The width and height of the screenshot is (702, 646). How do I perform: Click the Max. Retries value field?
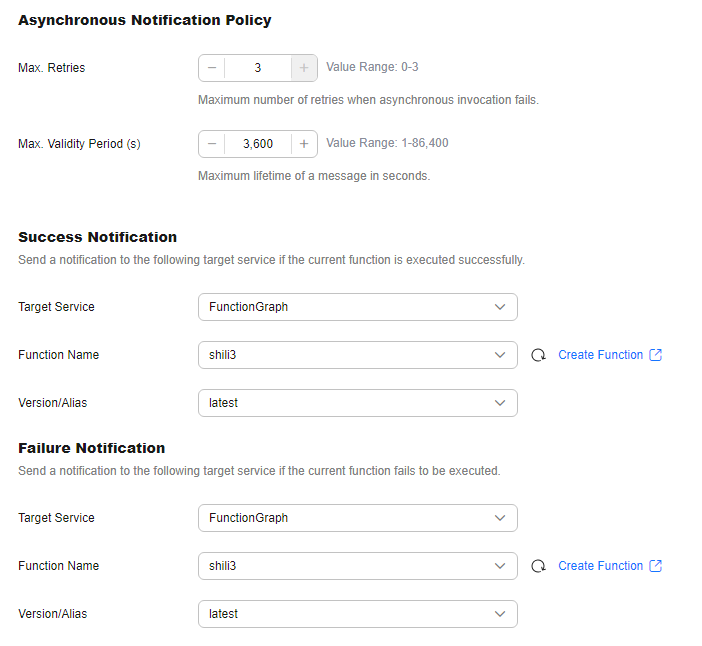[x=258, y=68]
